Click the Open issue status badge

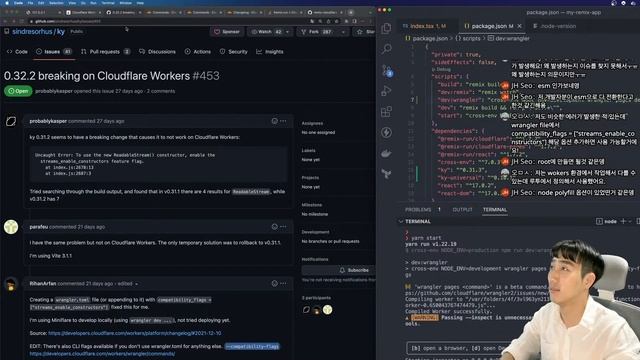(18, 91)
